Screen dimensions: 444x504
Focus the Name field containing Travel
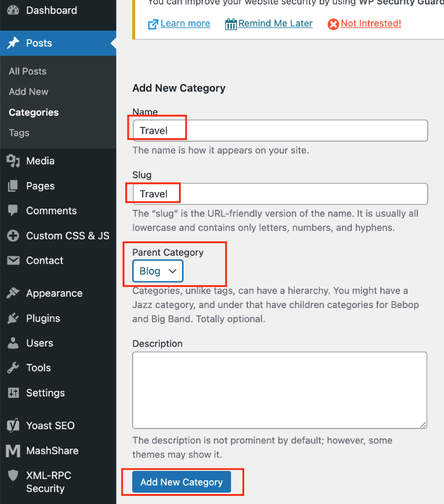point(280,130)
